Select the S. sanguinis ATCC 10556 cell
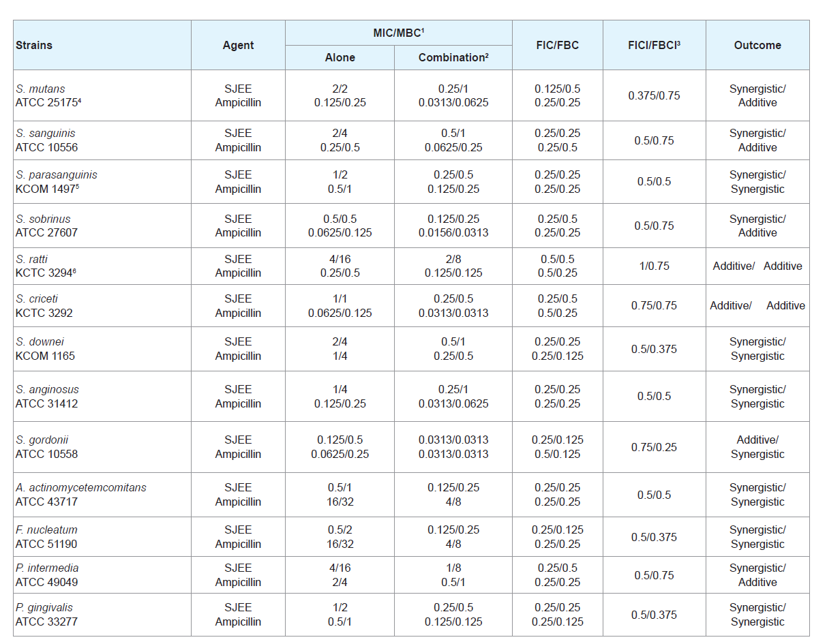 (x=102, y=140)
